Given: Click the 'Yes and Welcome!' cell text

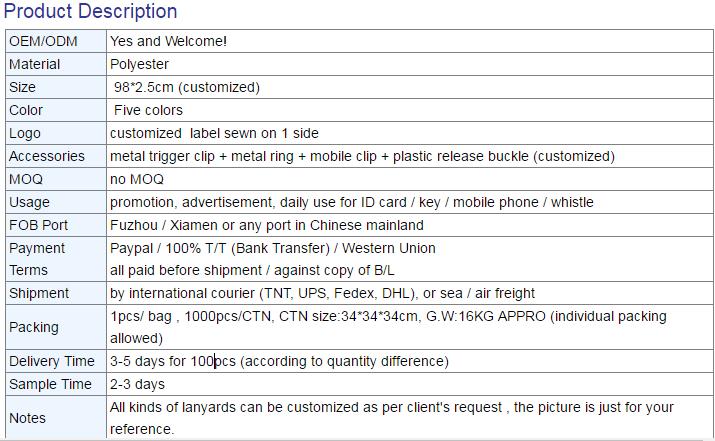Looking at the screenshot, I should coord(168,41).
